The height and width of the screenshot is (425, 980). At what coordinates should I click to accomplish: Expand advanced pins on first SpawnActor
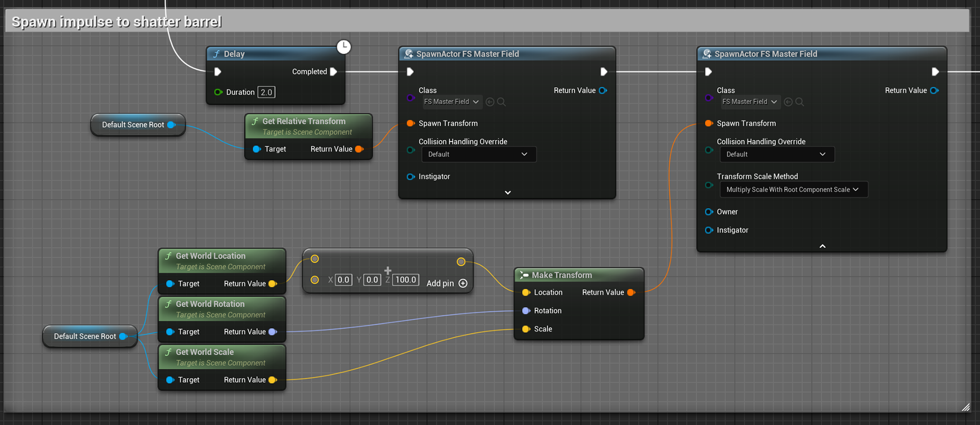point(508,193)
